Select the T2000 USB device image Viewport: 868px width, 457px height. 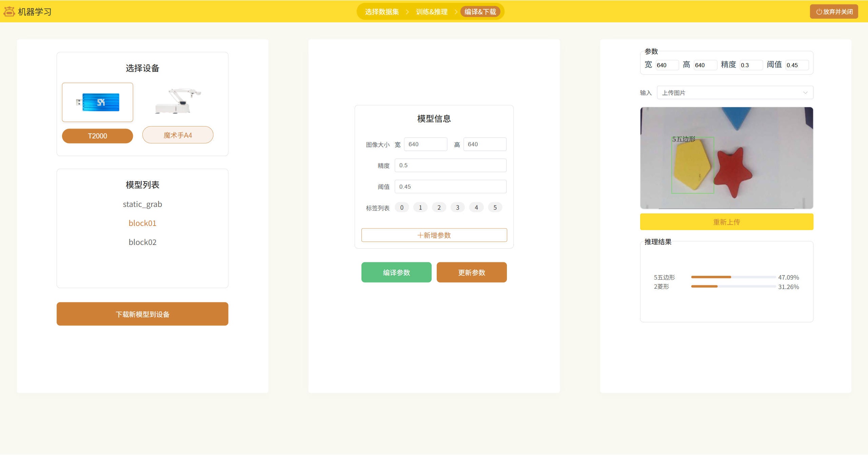pyautogui.click(x=98, y=102)
